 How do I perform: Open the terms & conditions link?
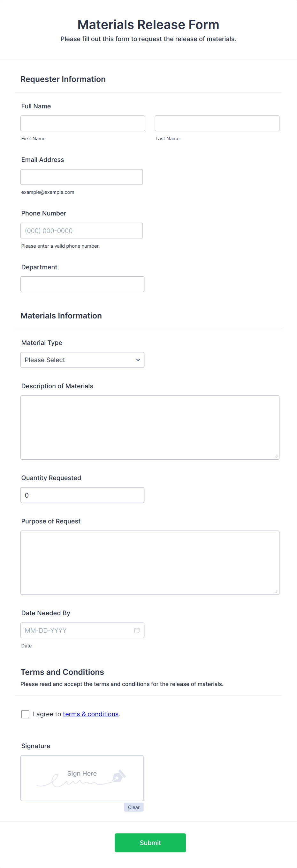[90, 714]
